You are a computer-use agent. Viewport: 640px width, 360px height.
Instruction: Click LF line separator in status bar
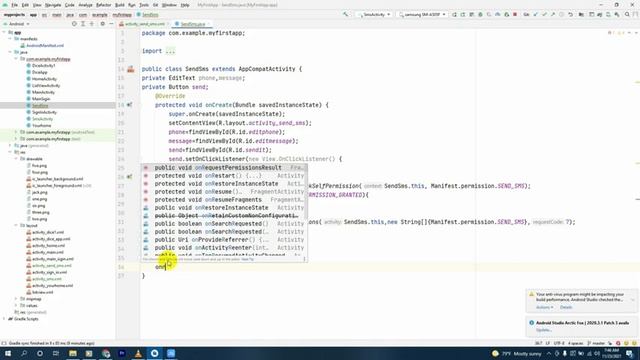coord(548,343)
